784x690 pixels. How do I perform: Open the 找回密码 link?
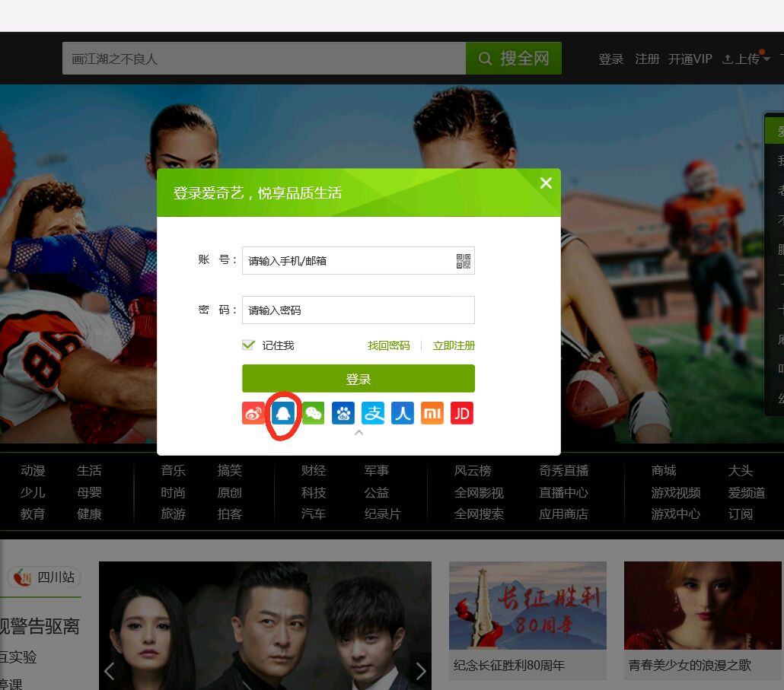pos(388,345)
